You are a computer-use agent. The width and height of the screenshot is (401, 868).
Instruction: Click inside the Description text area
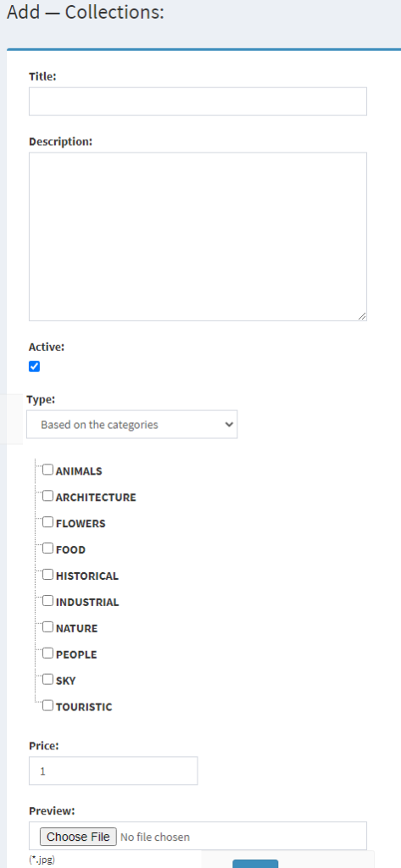pyautogui.click(x=198, y=236)
